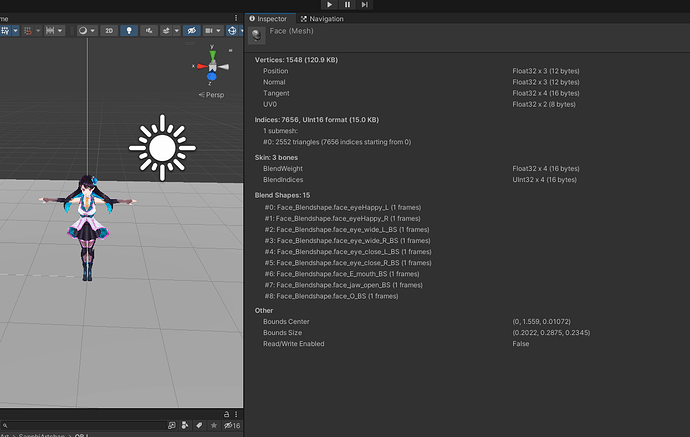Select the character model in Scene view
690x437 pixels.
[x=88, y=227]
